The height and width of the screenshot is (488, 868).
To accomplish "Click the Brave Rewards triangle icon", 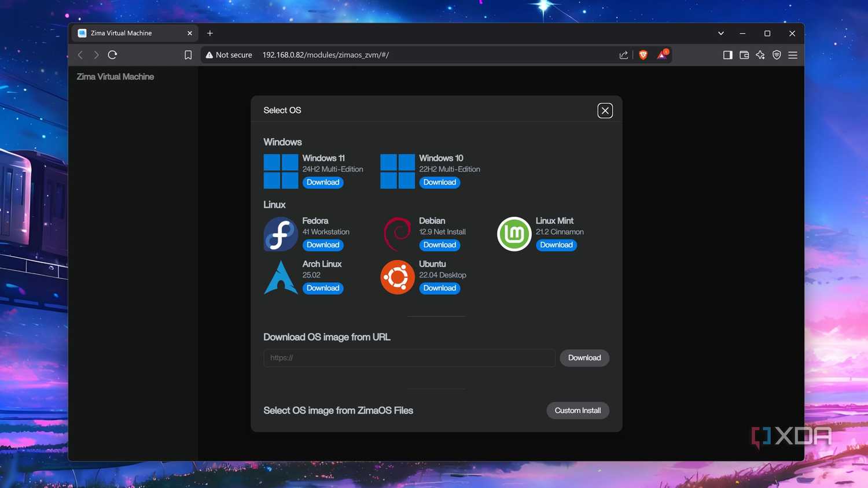I will 662,55.
